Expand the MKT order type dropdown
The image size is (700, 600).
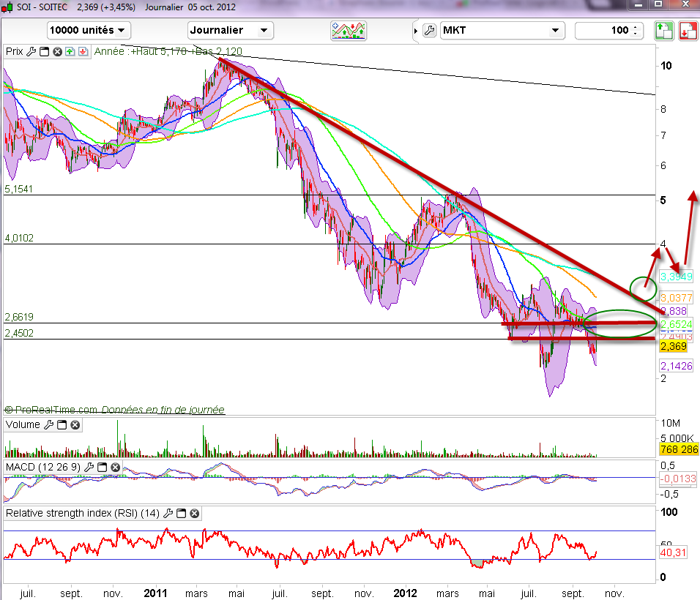click(x=556, y=31)
